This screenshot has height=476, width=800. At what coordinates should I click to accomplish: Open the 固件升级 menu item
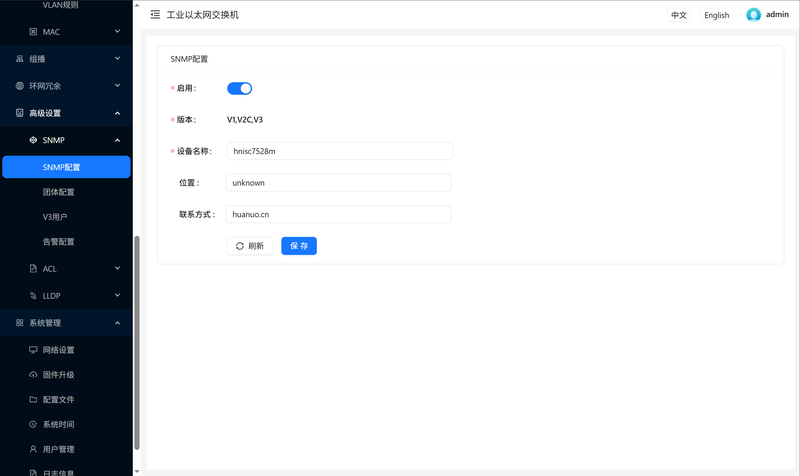pos(66,374)
